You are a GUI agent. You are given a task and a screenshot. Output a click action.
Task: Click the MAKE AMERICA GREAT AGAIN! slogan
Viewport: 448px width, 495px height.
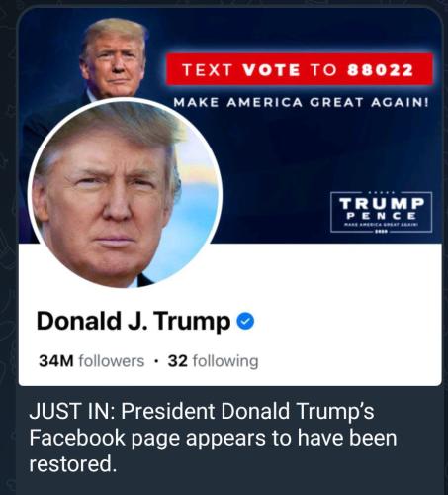pyautogui.click(x=302, y=102)
